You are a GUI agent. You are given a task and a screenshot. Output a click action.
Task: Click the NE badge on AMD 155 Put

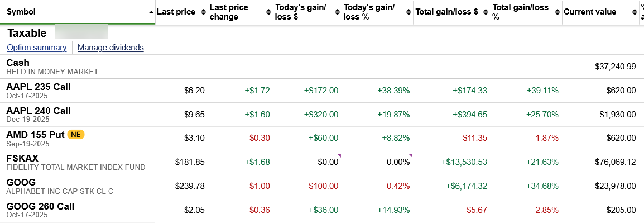[76, 135]
